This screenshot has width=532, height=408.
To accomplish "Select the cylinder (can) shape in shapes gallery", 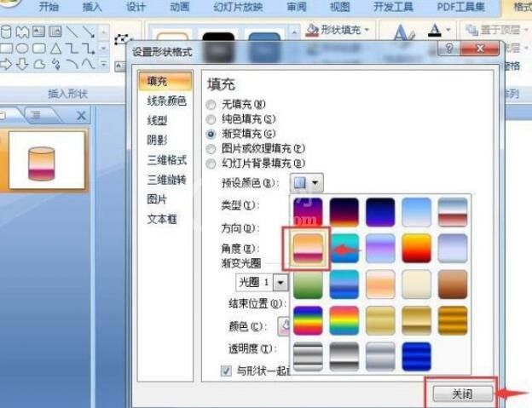I will (x=6, y=32).
